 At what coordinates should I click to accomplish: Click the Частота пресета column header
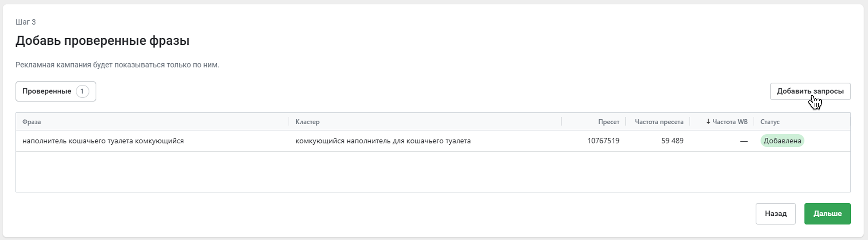(x=659, y=122)
